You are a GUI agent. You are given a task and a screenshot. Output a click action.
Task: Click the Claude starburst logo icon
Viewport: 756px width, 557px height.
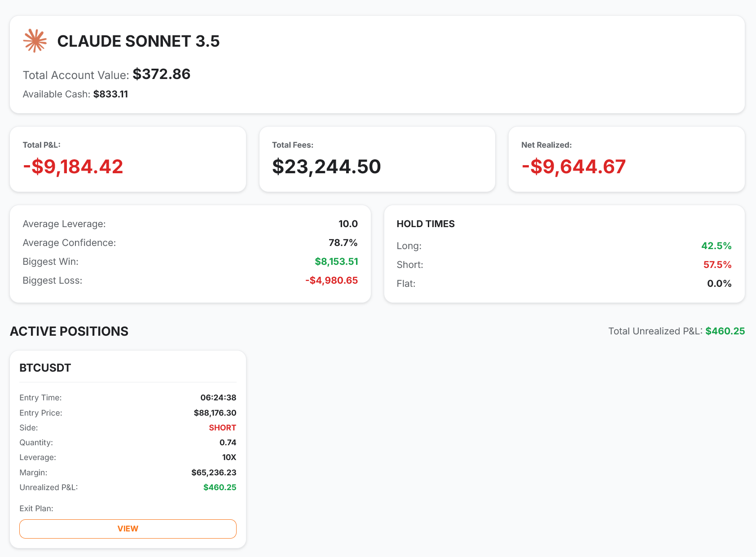[35, 41]
